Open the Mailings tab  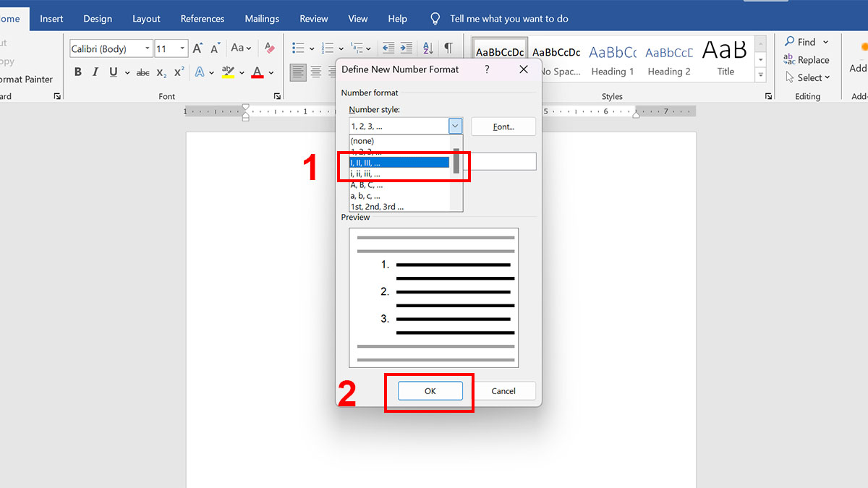pos(262,19)
